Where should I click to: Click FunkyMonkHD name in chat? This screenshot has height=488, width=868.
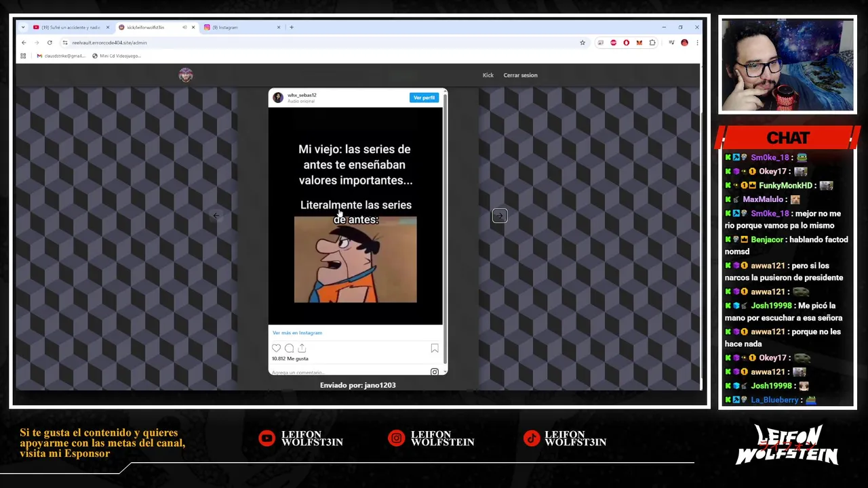click(x=785, y=186)
